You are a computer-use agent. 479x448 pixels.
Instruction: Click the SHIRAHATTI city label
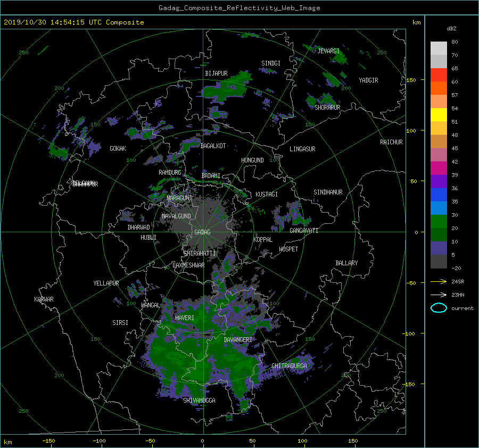click(200, 253)
